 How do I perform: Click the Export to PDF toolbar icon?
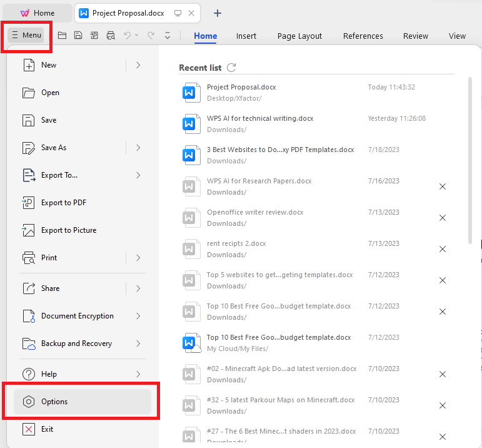tap(94, 36)
